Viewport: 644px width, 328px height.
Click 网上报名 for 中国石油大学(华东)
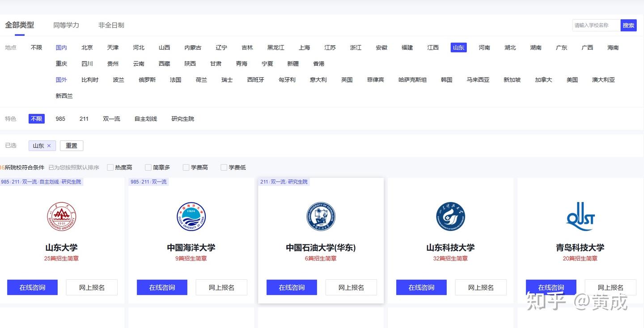coord(351,287)
